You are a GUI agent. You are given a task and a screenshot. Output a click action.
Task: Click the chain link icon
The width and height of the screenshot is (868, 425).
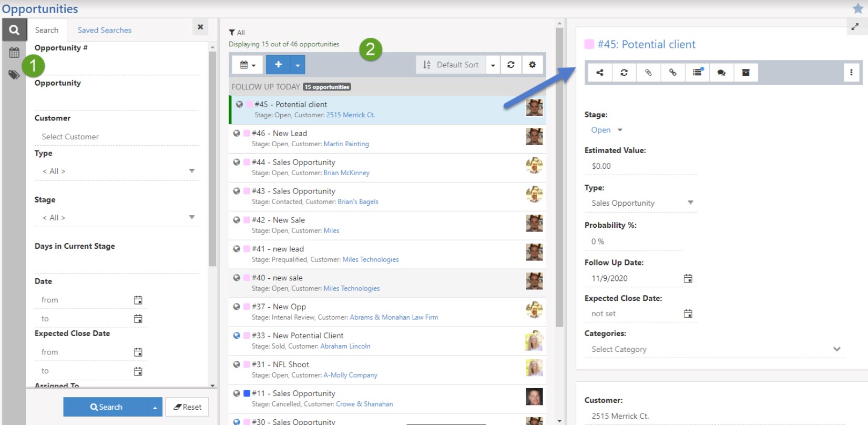click(x=672, y=73)
